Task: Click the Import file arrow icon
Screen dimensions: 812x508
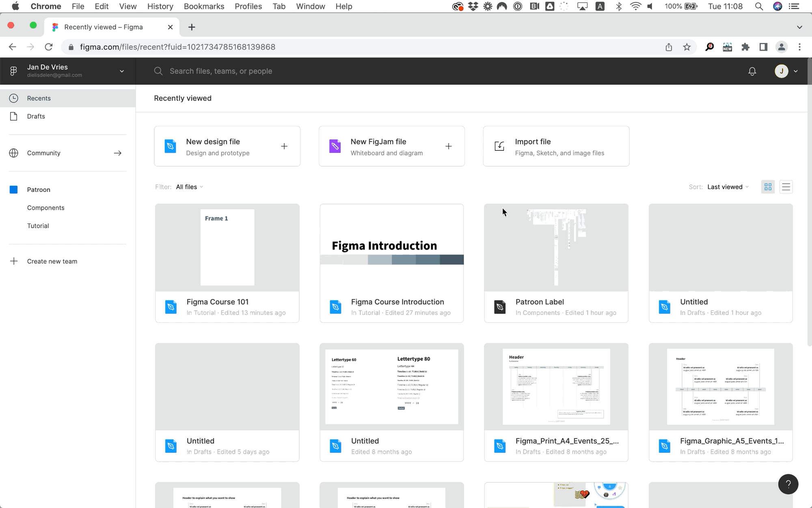Action: [499, 146]
